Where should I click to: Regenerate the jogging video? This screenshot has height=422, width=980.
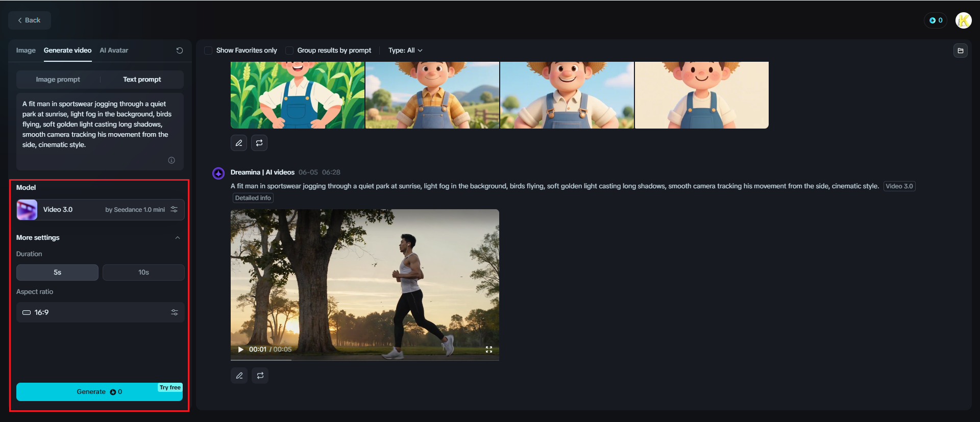coord(260,376)
